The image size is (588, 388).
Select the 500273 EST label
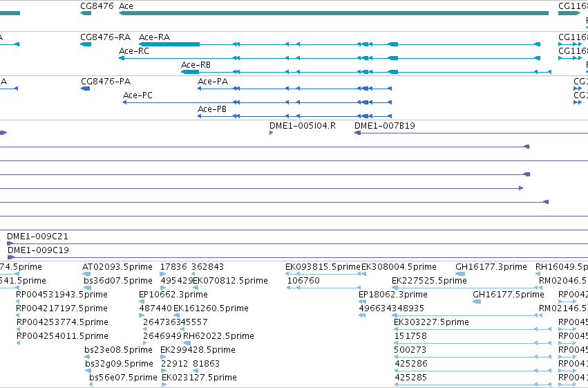pyautogui.click(x=410, y=350)
